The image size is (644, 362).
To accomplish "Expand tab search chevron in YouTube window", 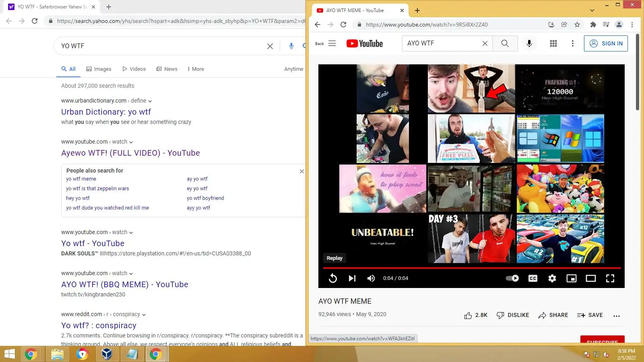I will (592, 10).
